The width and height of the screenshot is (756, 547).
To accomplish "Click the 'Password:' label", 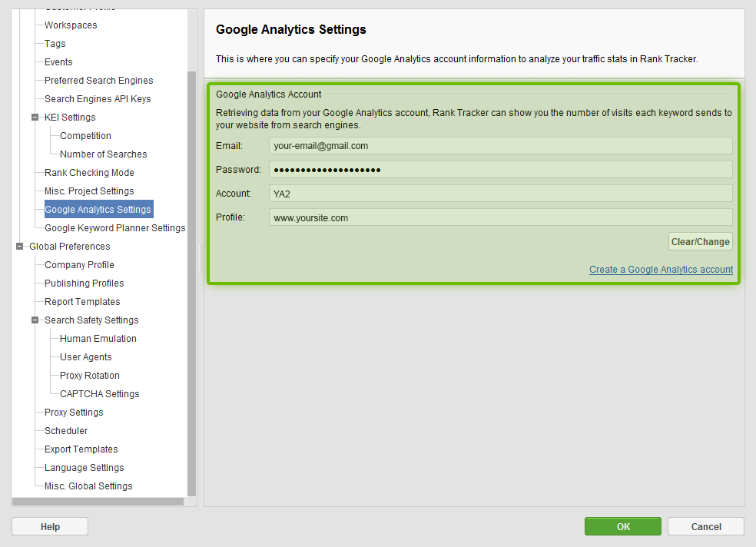I will coord(238,170).
